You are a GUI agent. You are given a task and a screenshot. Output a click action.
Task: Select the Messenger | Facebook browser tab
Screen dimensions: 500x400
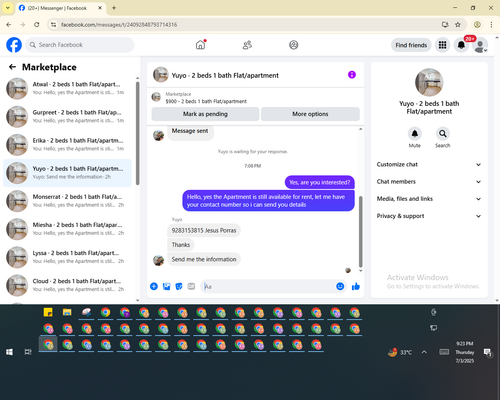[x=61, y=8]
